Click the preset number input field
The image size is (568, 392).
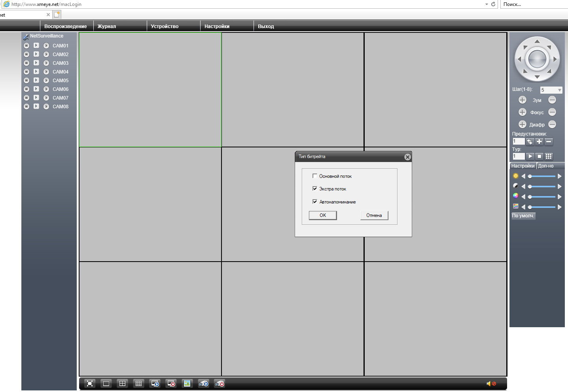pyautogui.click(x=518, y=141)
